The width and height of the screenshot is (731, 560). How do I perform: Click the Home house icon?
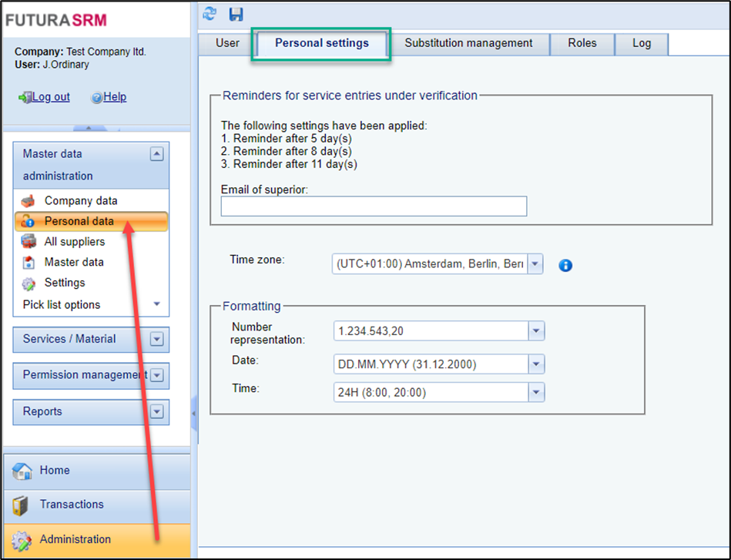point(22,471)
